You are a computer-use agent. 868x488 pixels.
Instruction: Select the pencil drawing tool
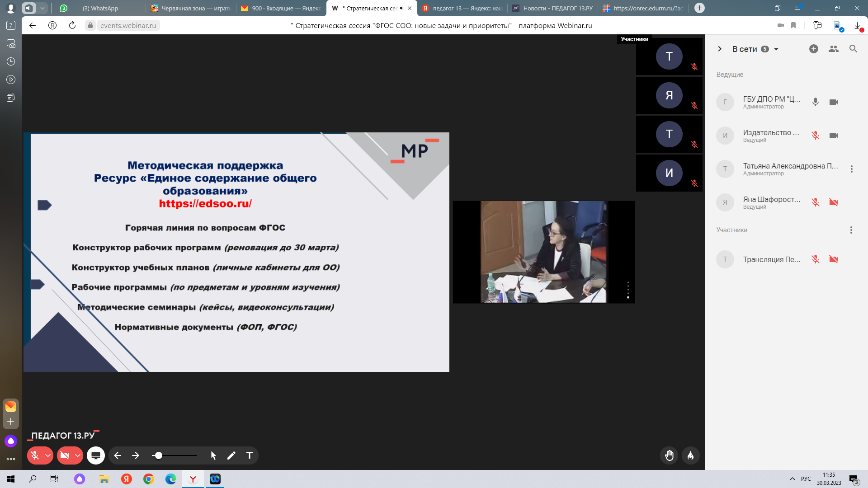click(x=231, y=455)
